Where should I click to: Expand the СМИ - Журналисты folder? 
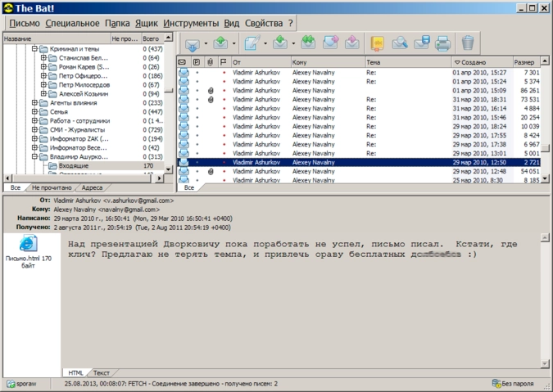coord(34,130)
